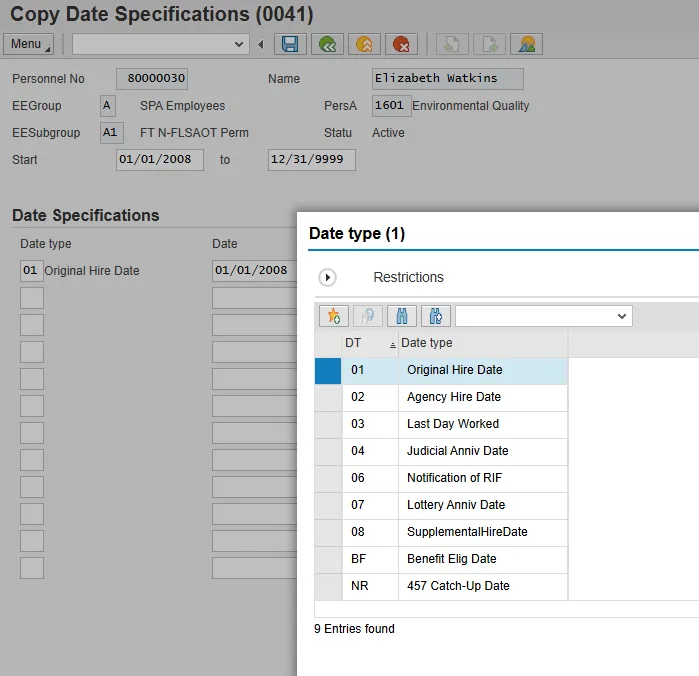This screenshot has height=676, width=699.
Task: Click the red Cancel icon
Action: point(402,44)
